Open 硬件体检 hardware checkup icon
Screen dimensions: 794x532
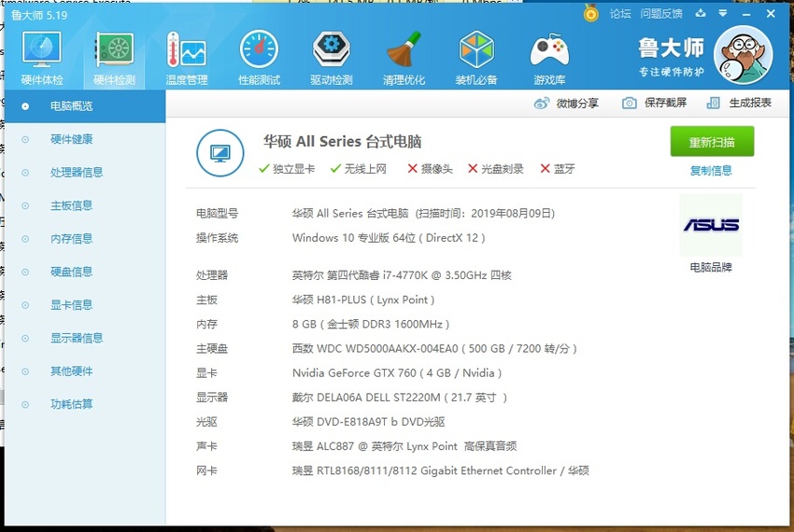click(41, 57)
